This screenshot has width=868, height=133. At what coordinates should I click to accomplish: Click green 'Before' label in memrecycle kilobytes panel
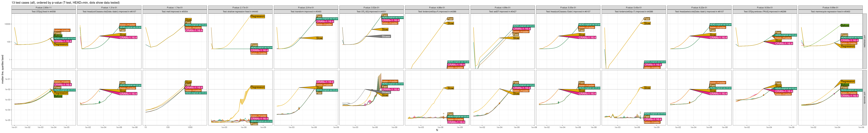[845, 26]
